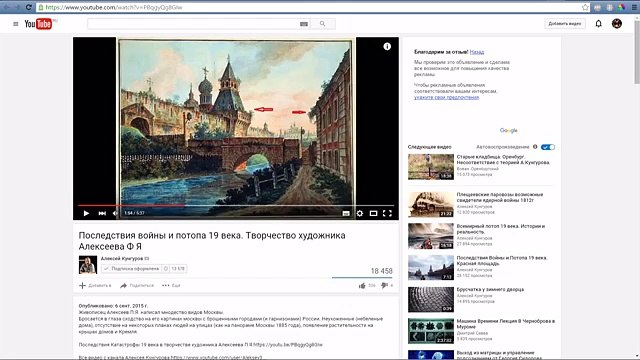Skip to the next video
640x360 pixels.
(x=102, y=213)
